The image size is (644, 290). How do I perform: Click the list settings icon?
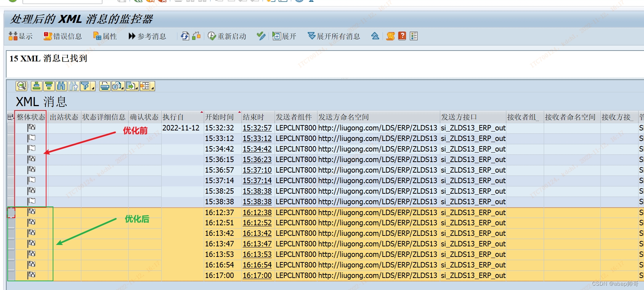(414, 36)
